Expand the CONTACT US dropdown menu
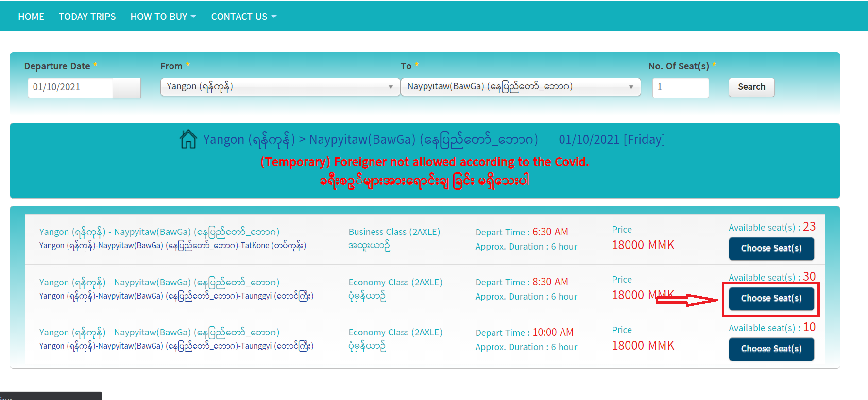Screen dimensions: 868x400 coord(243,17)
